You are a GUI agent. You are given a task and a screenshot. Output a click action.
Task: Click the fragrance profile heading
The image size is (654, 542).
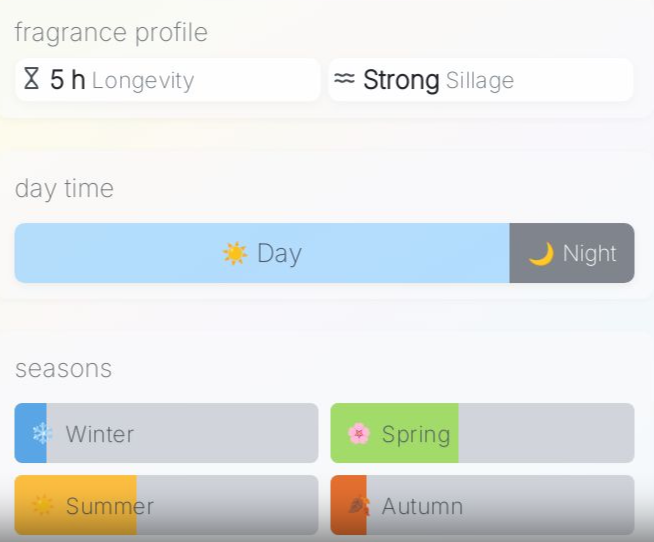point(111,33)
